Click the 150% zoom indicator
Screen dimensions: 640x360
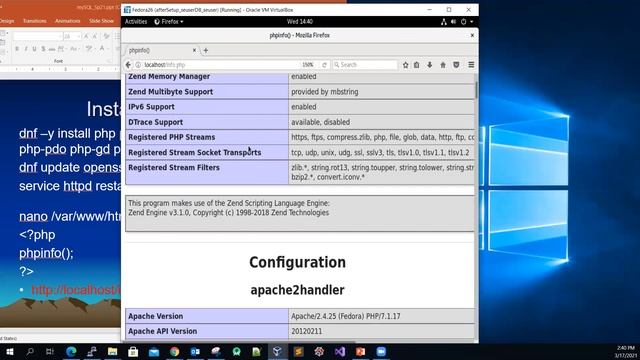click(308, 65)
